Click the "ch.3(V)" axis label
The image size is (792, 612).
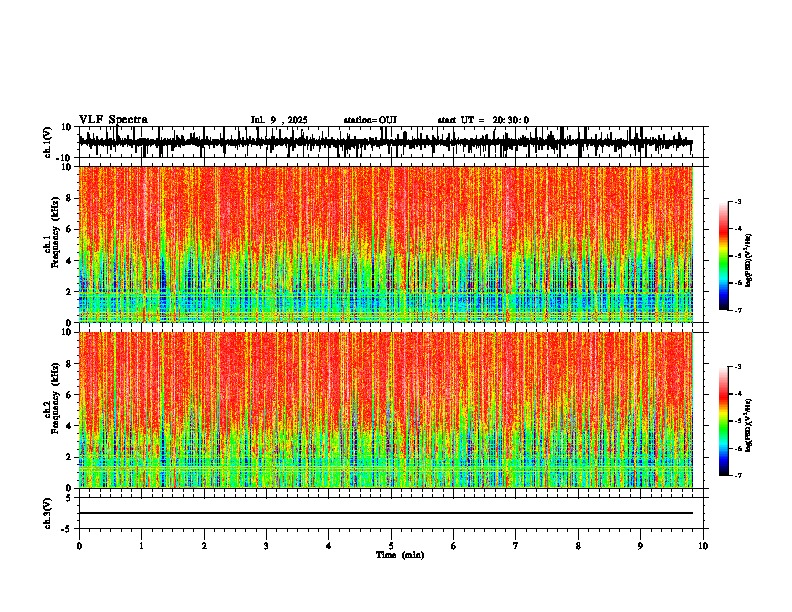coord(48,513)
